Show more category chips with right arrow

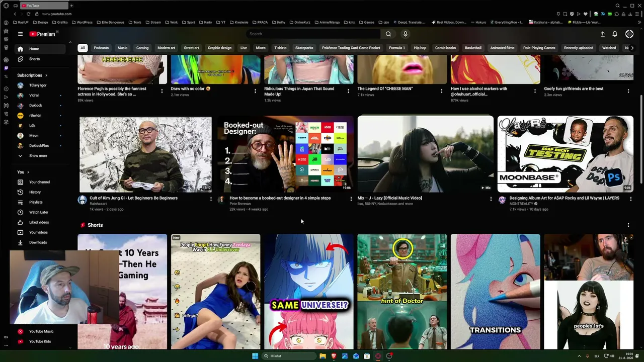(632, 48)
